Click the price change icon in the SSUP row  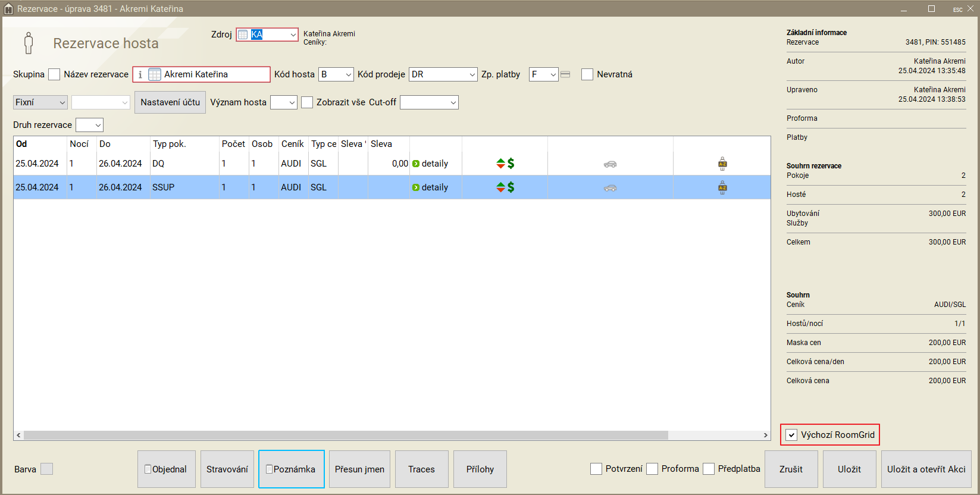click(x=505, y=187)
